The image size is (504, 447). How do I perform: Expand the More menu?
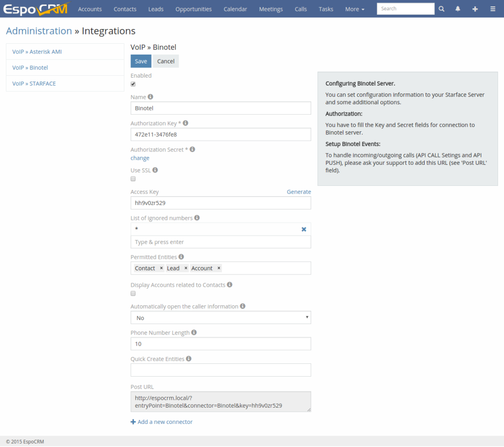[355, 9]
